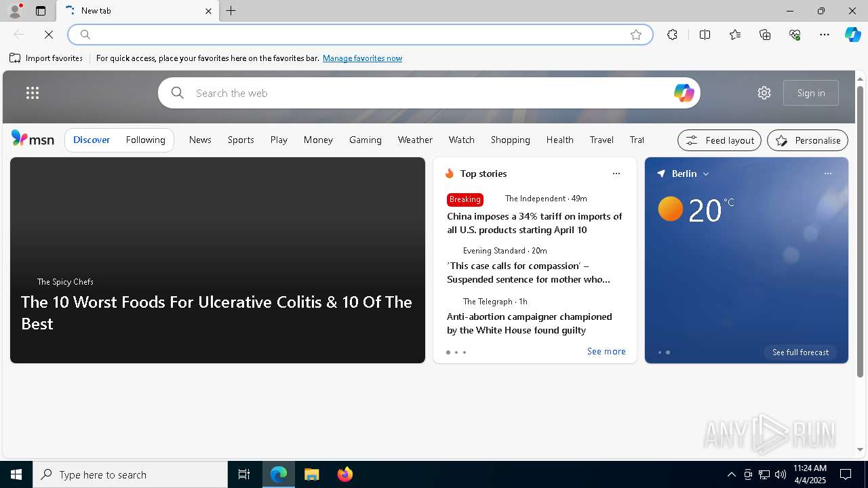Image resolution: width=868 pixels, height=488 pixels.
Task: Click the Personalise button
Action: [x=808, y=140]
